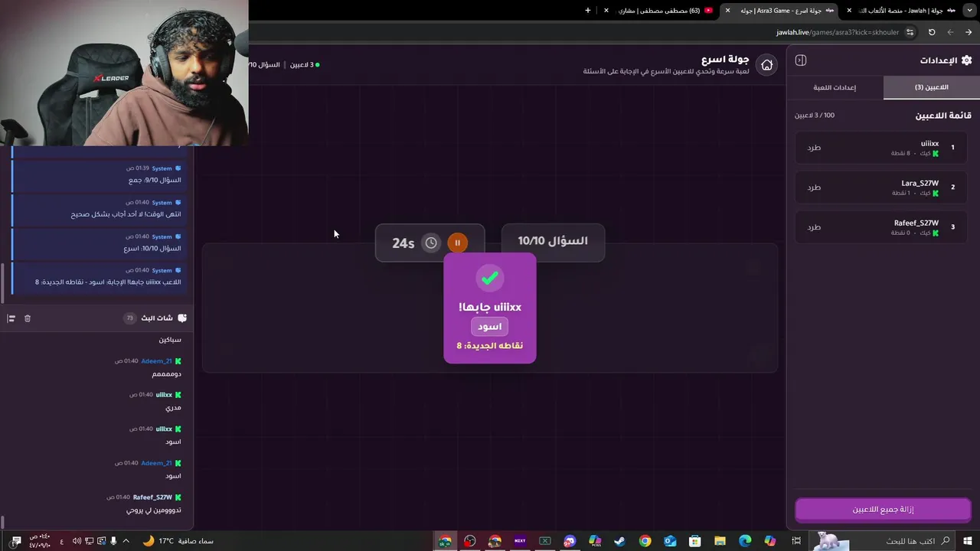Image resolution: width=980 pixels, height=551 pixels.
Task: Open Microsoft Edge from the taskbar
Action: click(745, 541)
